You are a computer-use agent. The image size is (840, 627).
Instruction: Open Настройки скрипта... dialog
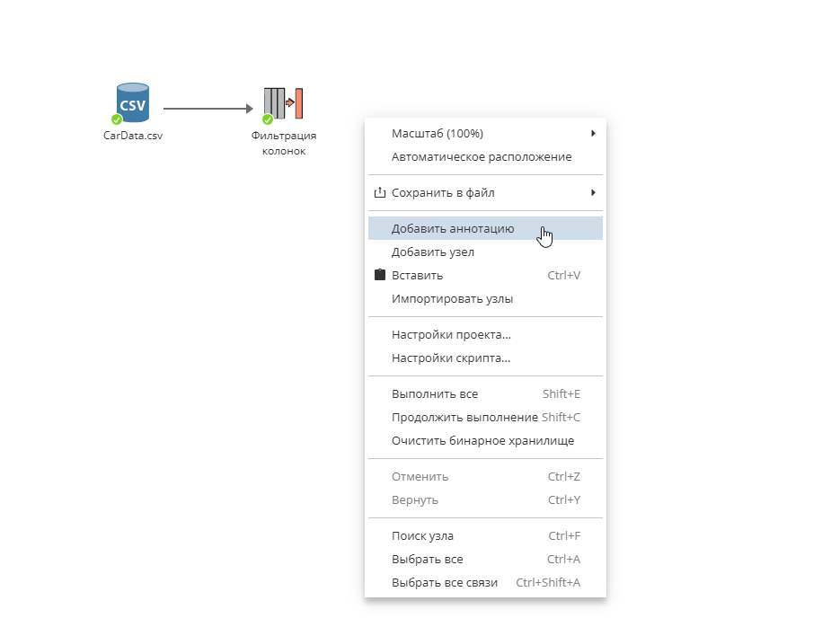451,358
